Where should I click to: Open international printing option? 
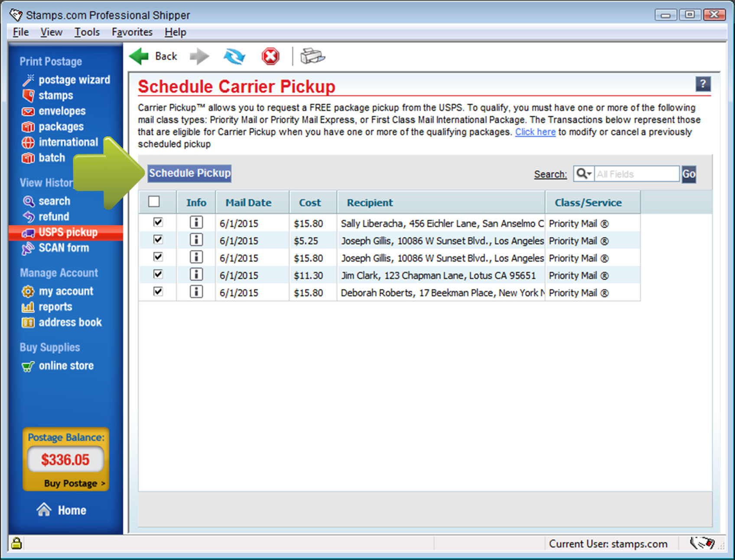pos(60,142)
